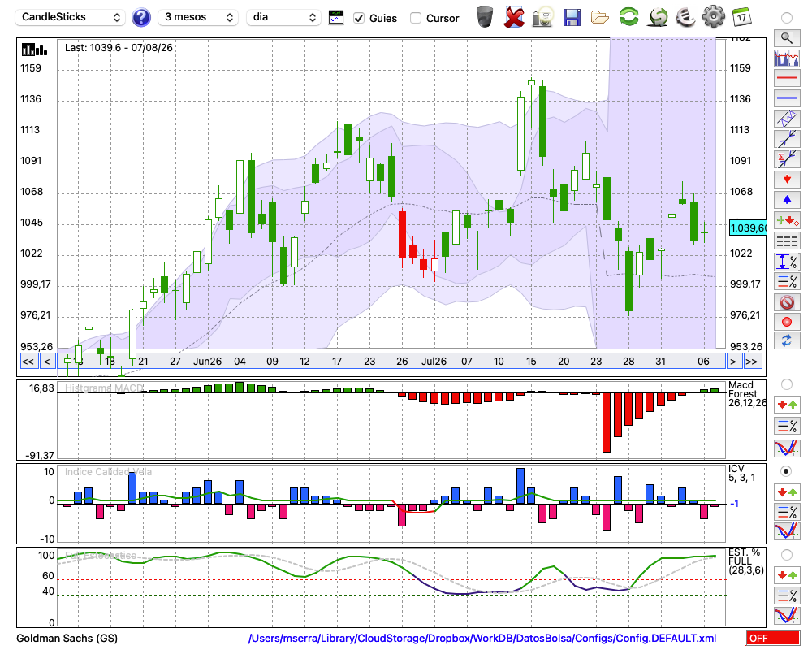
Task: Open settings with the gear icon
Action: (713, 17)
